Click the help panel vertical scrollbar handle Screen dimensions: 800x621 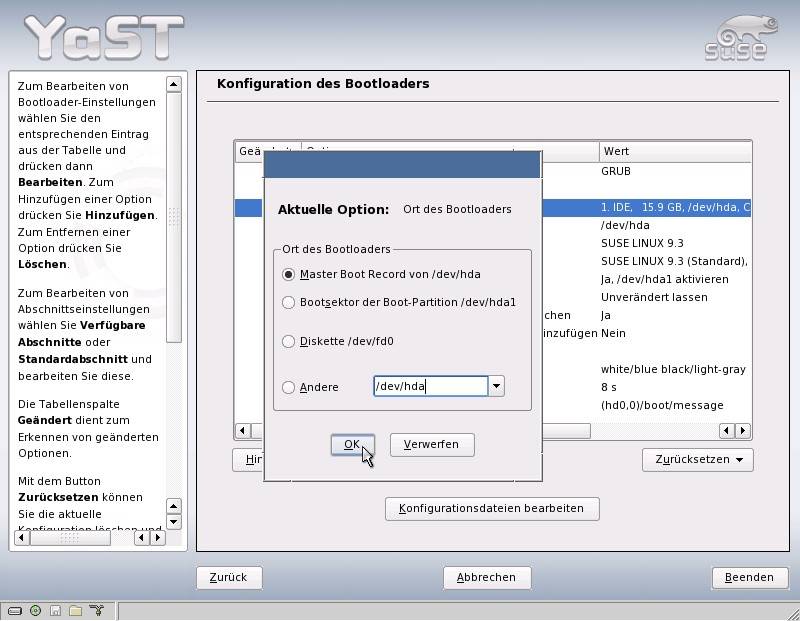point(174,217)
